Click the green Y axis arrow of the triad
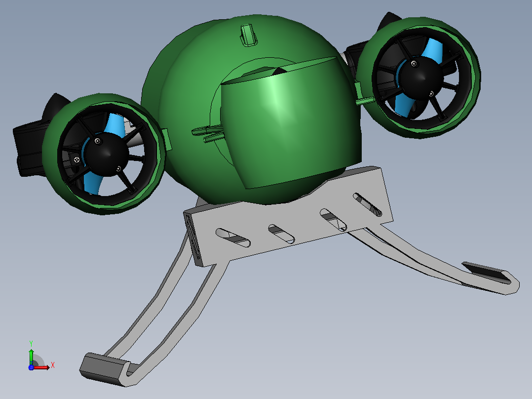The height and width of the screenshot is (399, 532). click(31, 357)
